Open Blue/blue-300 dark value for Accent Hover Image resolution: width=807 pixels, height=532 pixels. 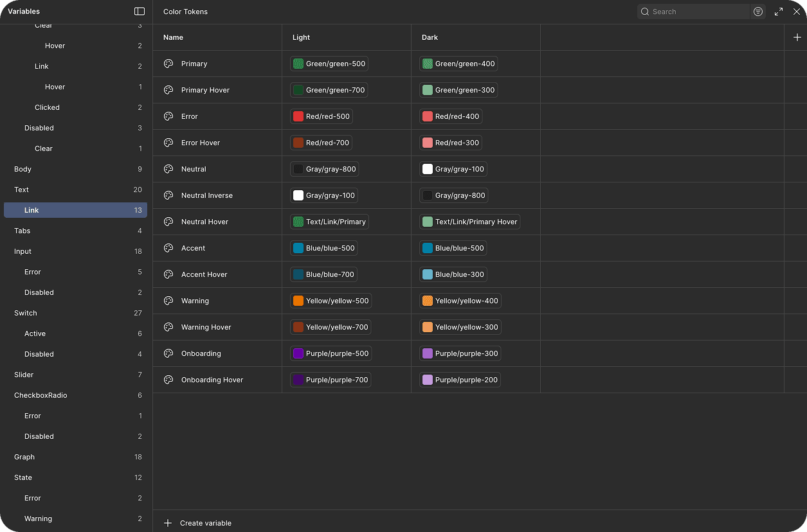click(x=453, y=274)
